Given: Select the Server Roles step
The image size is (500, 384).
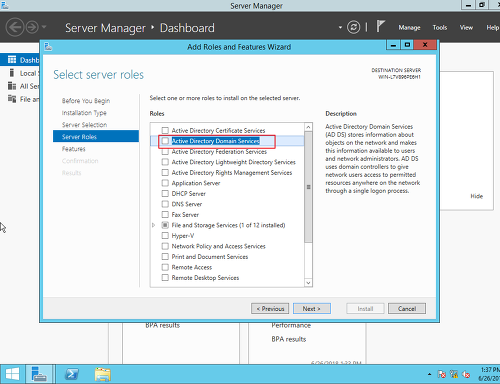Looking at the screenshot, I should pos(96,136).
